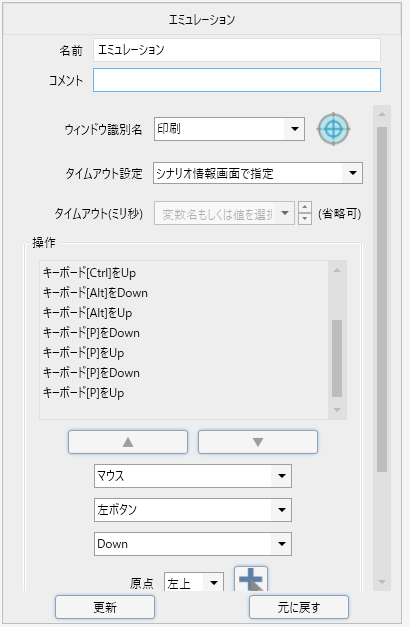This screenshot has height=627, width=410.
Task: Click the blue plus add-operation icon
Action: pyautogui.click(x=251, y=579)
